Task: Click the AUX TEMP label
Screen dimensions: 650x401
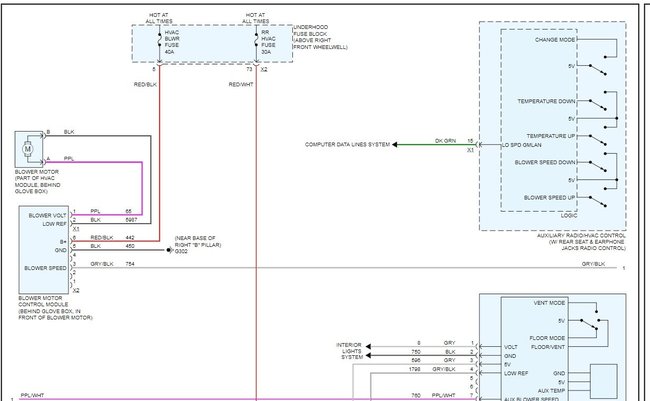Action: pyautogui.click(x=551, y=391)
